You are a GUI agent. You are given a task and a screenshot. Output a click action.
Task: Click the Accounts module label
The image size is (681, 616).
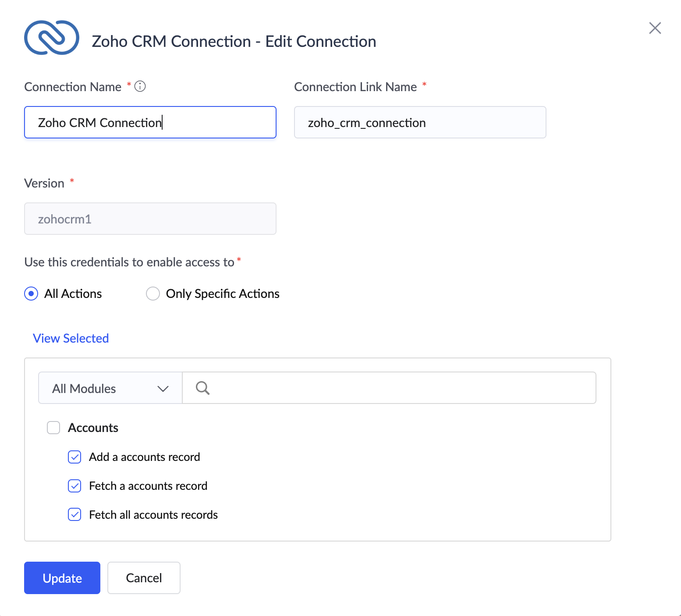coord(93,428)
